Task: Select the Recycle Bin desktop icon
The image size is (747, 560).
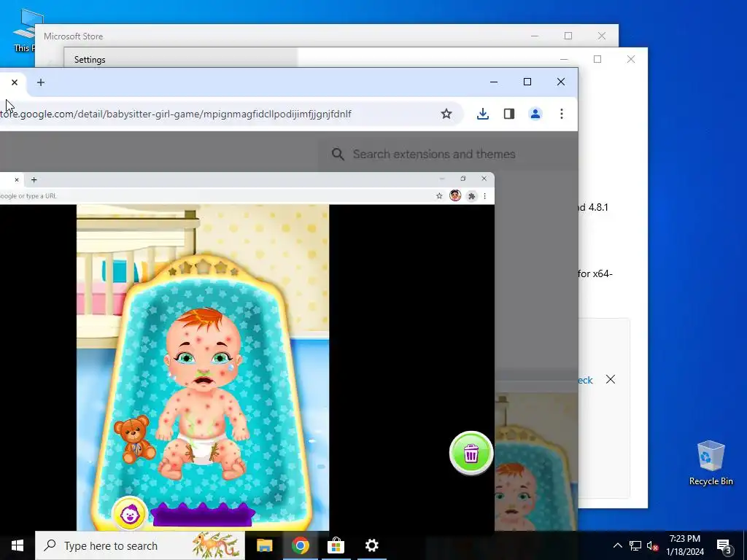Action: [x=711, y=462]
